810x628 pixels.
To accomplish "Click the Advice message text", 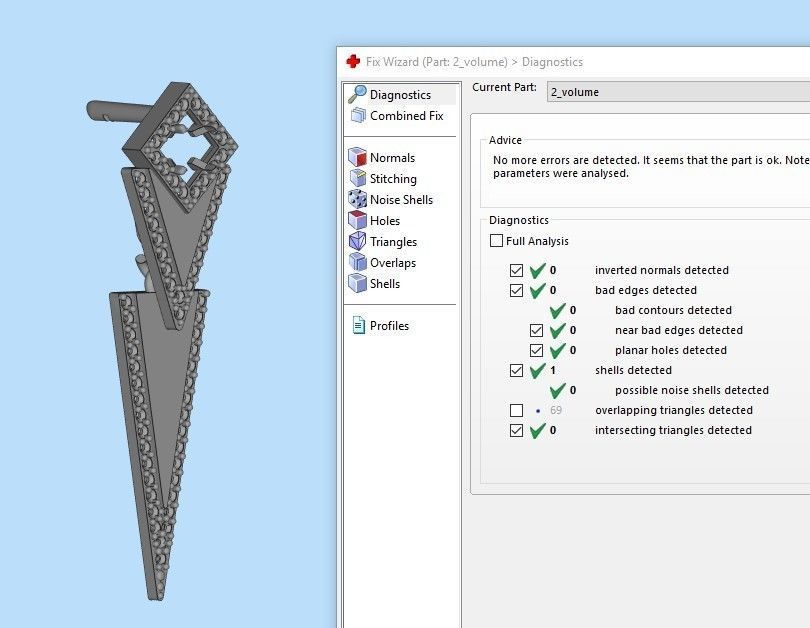I will point(651,166).
